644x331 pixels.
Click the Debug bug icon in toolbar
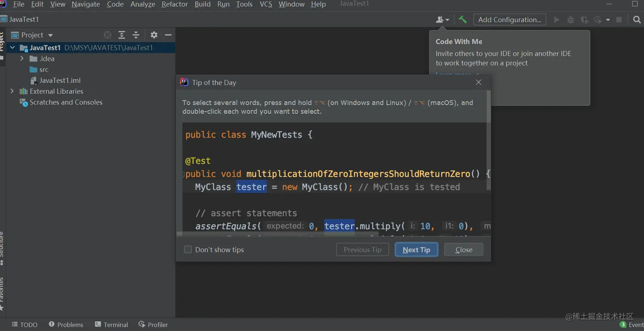[570, 20]
